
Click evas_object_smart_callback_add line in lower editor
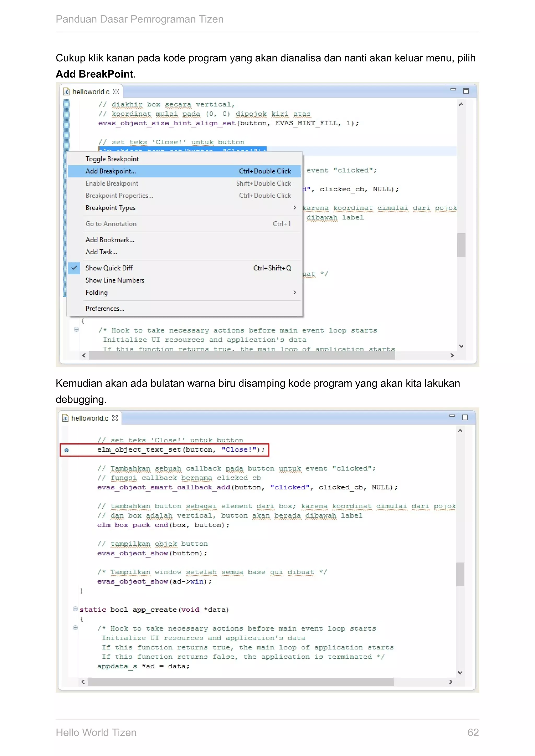(x=247, y=488)
